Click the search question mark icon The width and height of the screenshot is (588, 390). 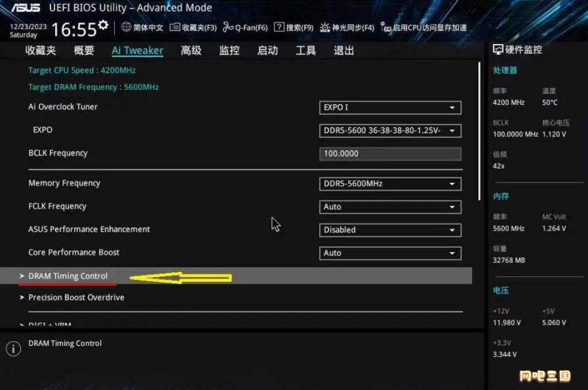(x=279, y=27)
